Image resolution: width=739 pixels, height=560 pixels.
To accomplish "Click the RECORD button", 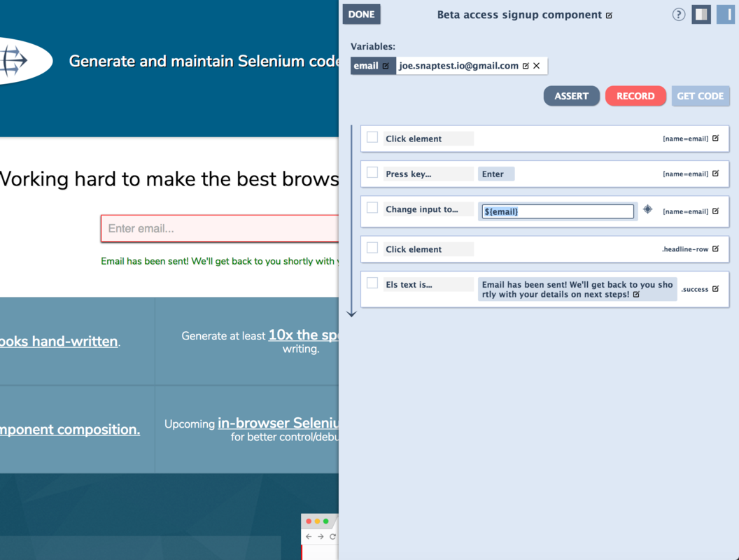I will click(635, 96).
